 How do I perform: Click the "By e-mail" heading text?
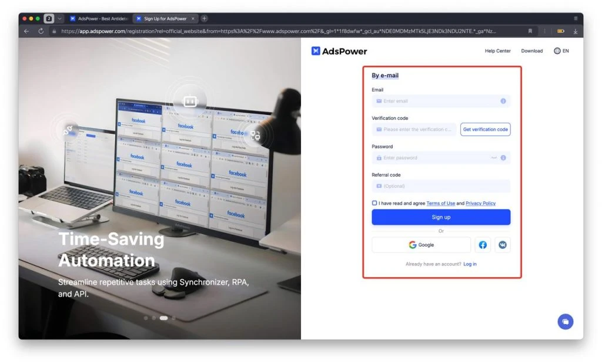pyautogui.click(x=384, y=76)
